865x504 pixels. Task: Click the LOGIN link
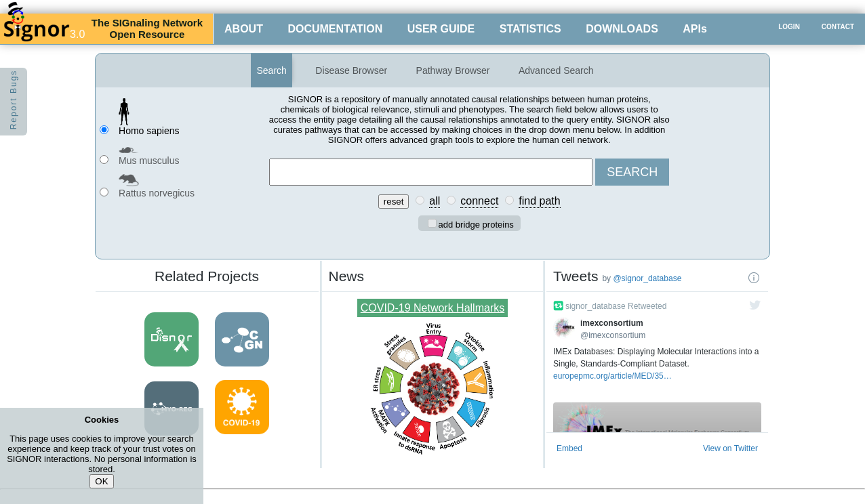[x=789, y=26]
